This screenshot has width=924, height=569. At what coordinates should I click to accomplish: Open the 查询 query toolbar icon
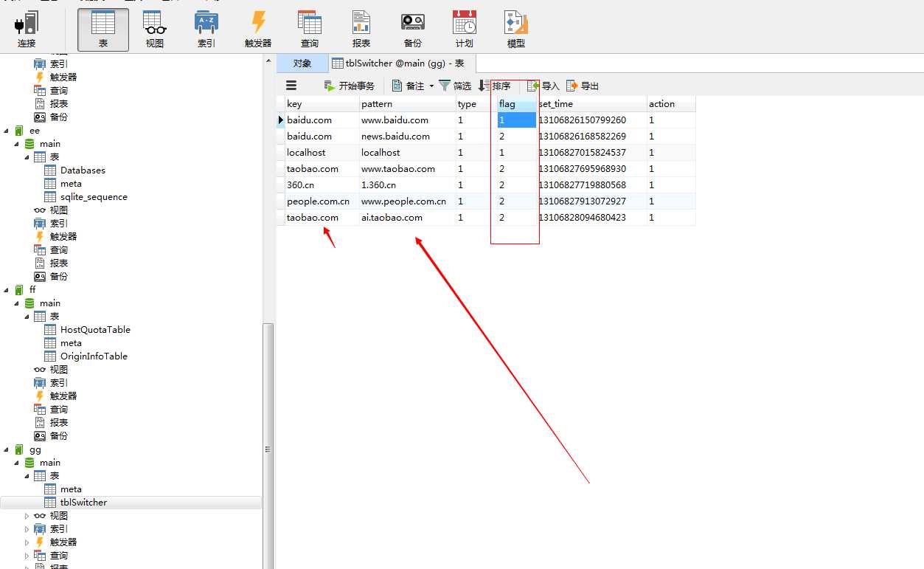coord(310,30)
